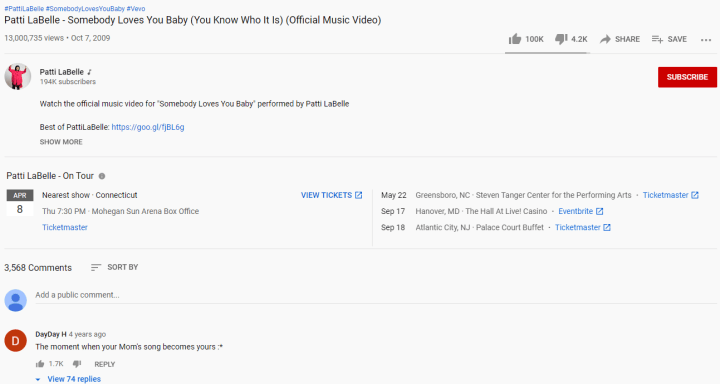
Task: Click the #PattiLaBelle hashtag
Action: (24, 9)
